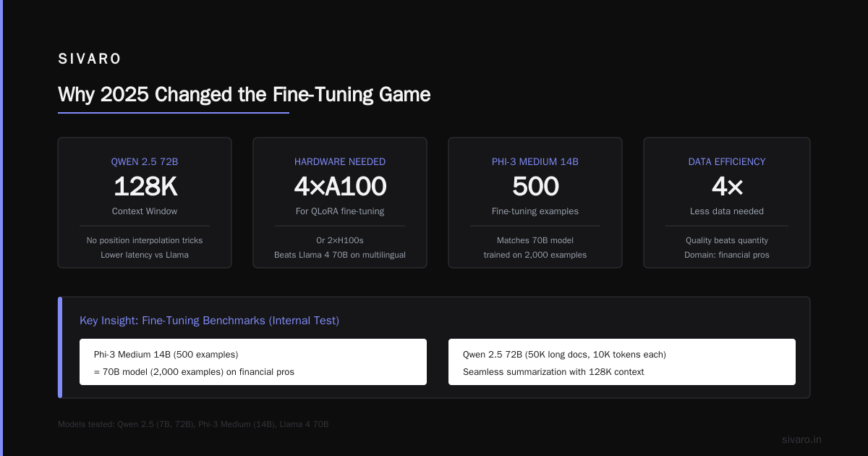The height and width of the screenshot is (456, 868).
Task: Click 'trained on 2,000 examples' text
Action: [x=535, y=255]
